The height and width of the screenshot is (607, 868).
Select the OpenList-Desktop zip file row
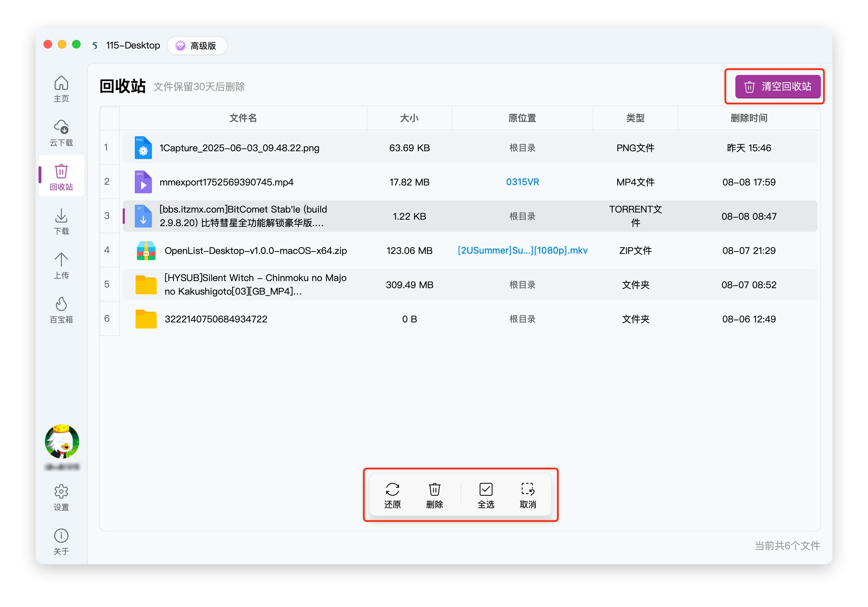[x=256, y=251]
